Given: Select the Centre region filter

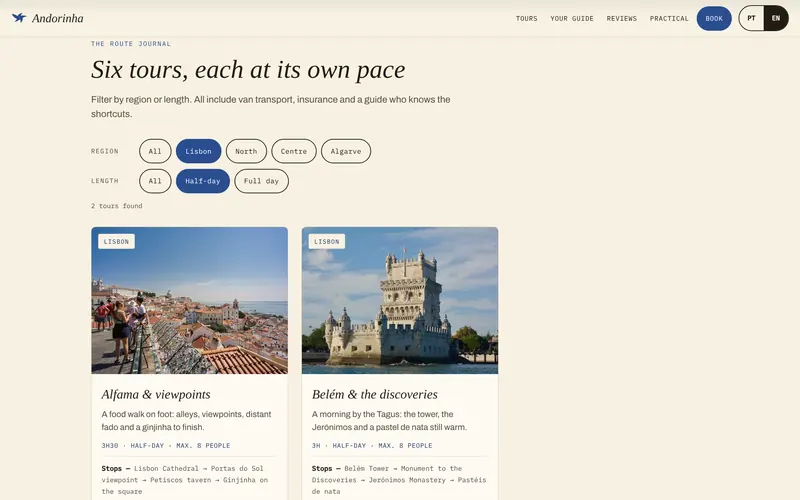Looking at the screenshot, I should click(294, 151).
